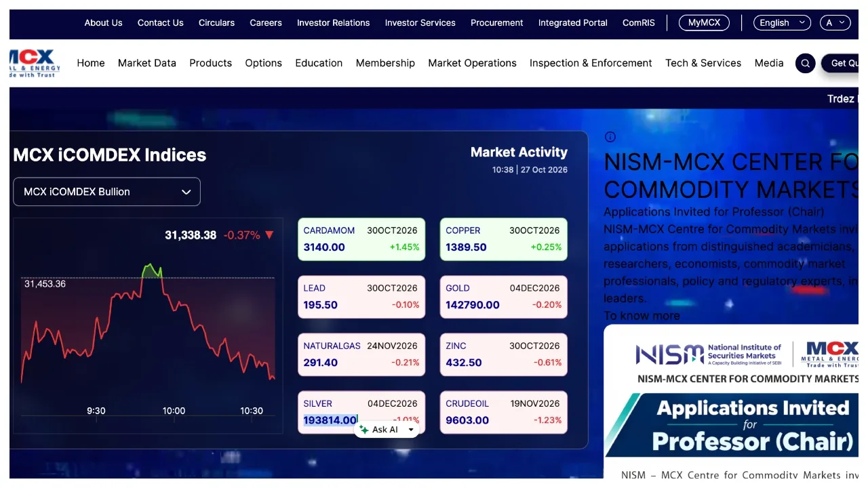The image size is (868, 488).
Task: Open the Media menu
Action: pos(769,63)
